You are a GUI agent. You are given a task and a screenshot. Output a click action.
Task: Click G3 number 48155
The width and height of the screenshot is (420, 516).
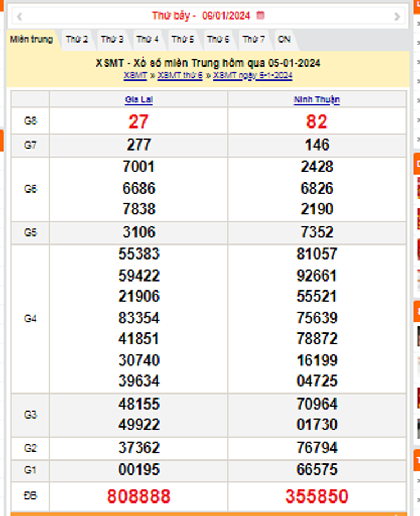(x=139, y=404)
